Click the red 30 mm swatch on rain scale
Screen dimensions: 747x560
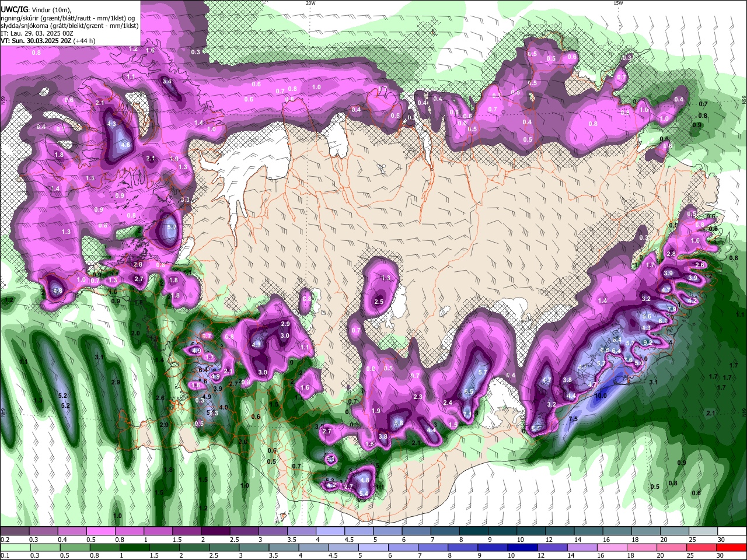[731, 548]
